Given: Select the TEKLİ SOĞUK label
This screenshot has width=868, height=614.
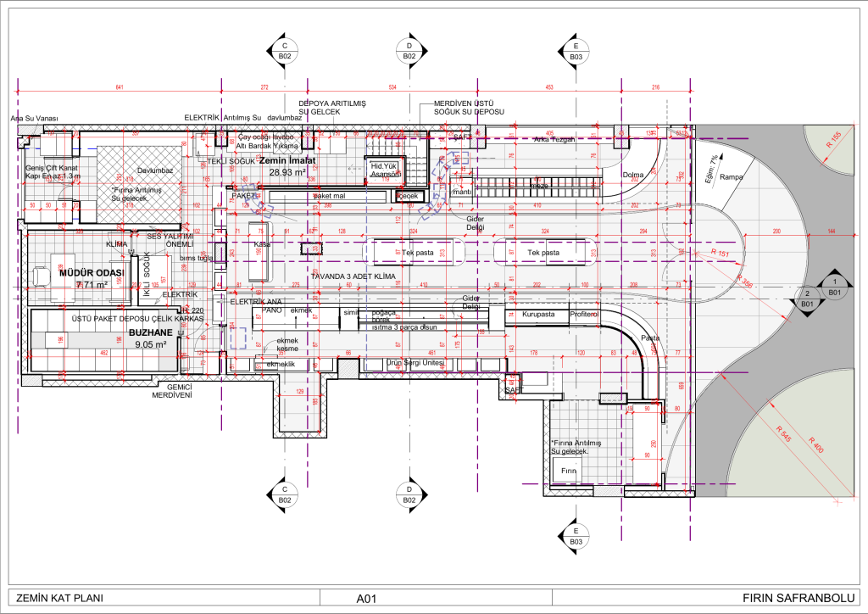Looking at the screenshot, I should 231,161.
